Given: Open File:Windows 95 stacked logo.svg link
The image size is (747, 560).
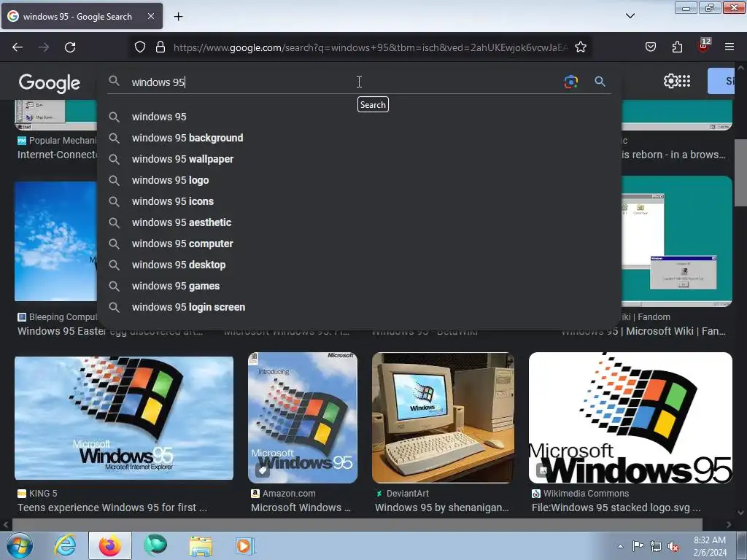Looking at the screenshot, I should 616,507.
